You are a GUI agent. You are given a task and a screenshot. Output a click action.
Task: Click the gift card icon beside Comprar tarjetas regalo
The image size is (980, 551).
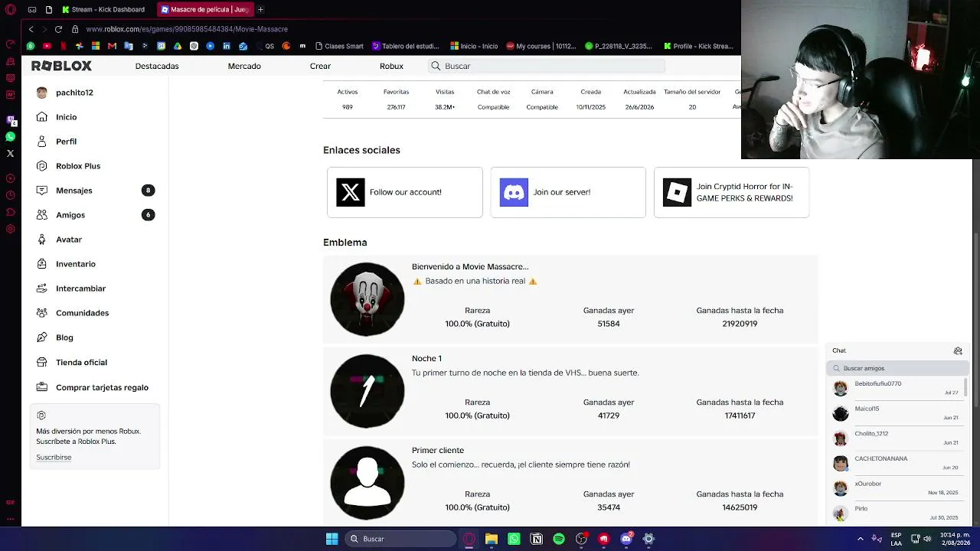pos(42,387)
